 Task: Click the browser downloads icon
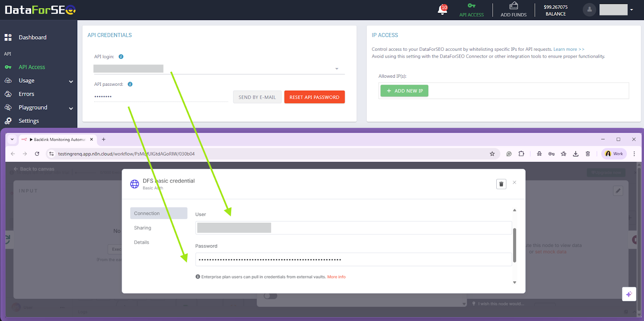click(x=576, y=154)
